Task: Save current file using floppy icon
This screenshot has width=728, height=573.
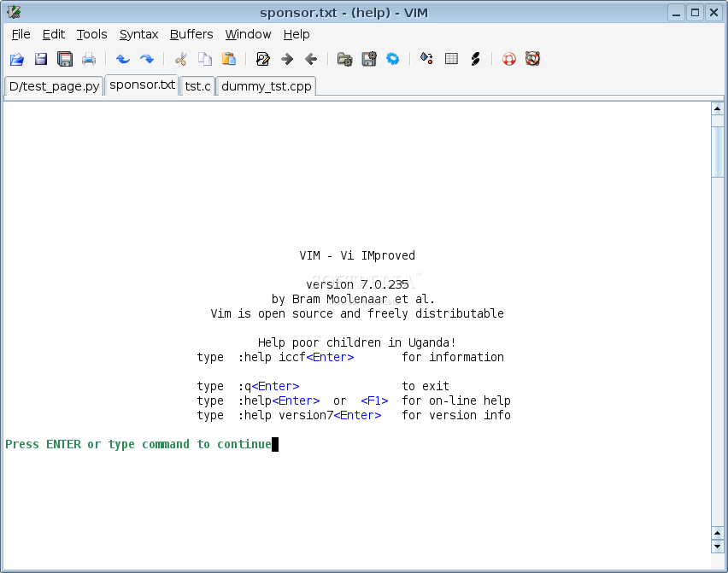Action: 41,59
